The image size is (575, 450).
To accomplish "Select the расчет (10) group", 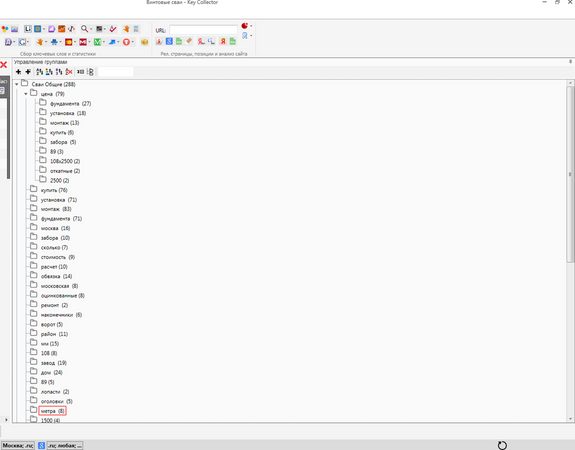I will coord(54,267).
